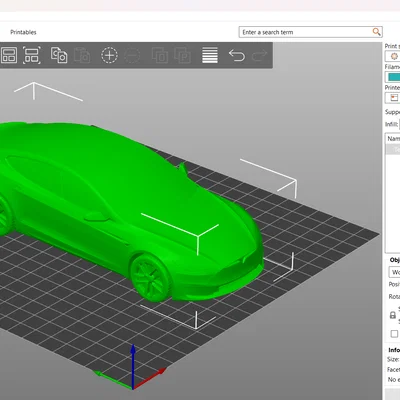
Task: Paste from clipboard toolbar icon
Action: 82,55
